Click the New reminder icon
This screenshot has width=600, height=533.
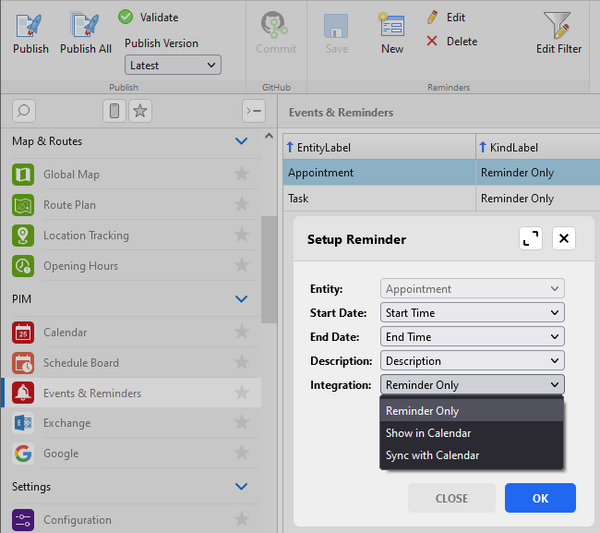click(392, 25)
